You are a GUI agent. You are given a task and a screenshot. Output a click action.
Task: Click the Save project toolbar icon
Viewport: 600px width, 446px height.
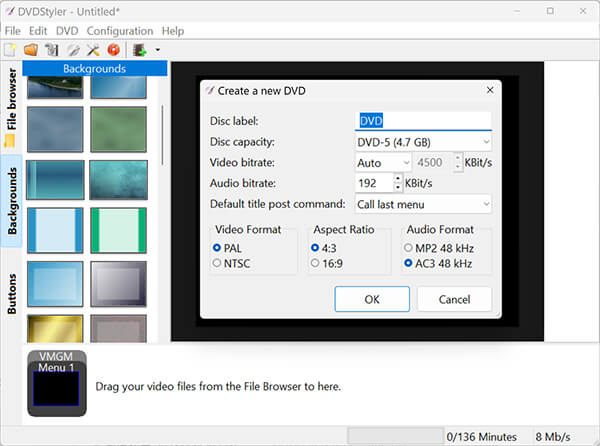pos(52,50)
